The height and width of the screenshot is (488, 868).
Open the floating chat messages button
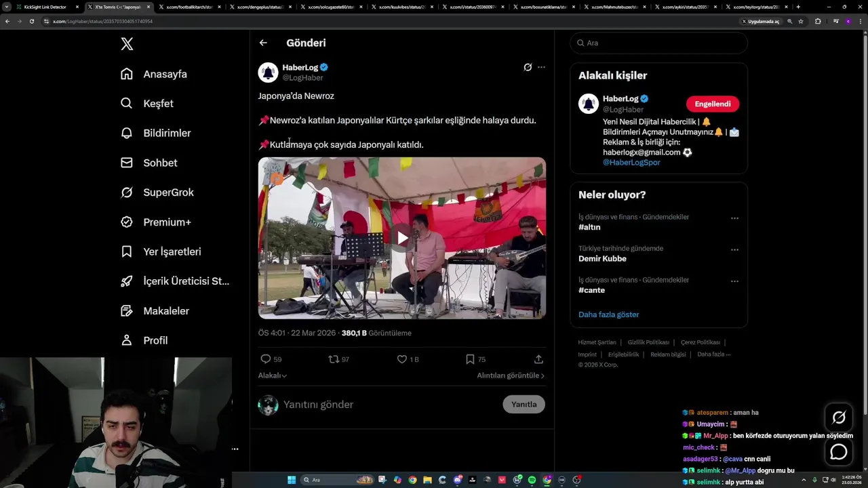(839, 452)
